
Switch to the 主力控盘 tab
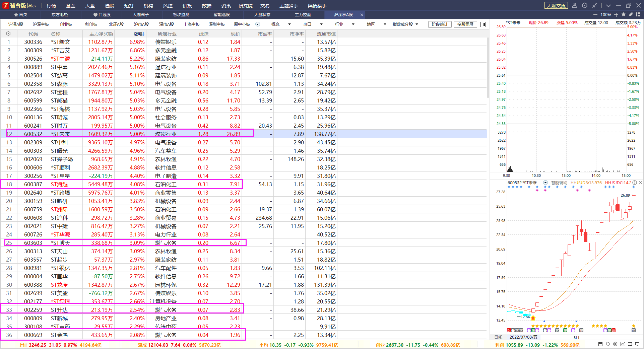(x=303, y=15)
